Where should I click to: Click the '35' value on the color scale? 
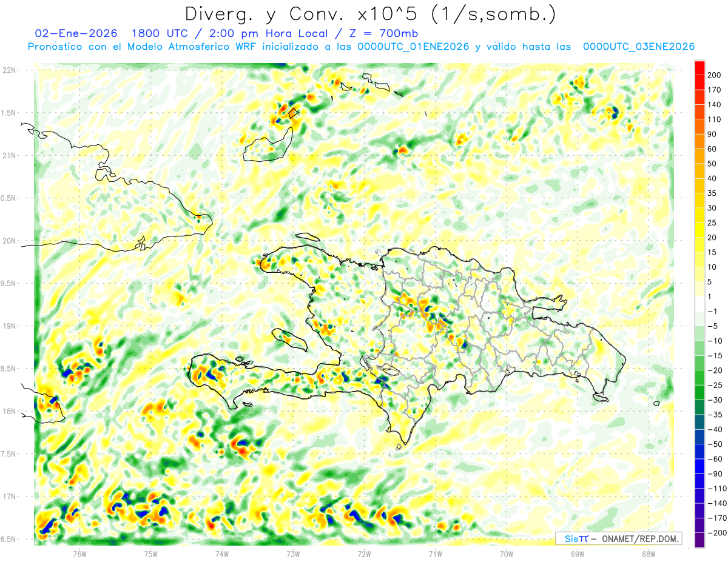coord(713,193)
